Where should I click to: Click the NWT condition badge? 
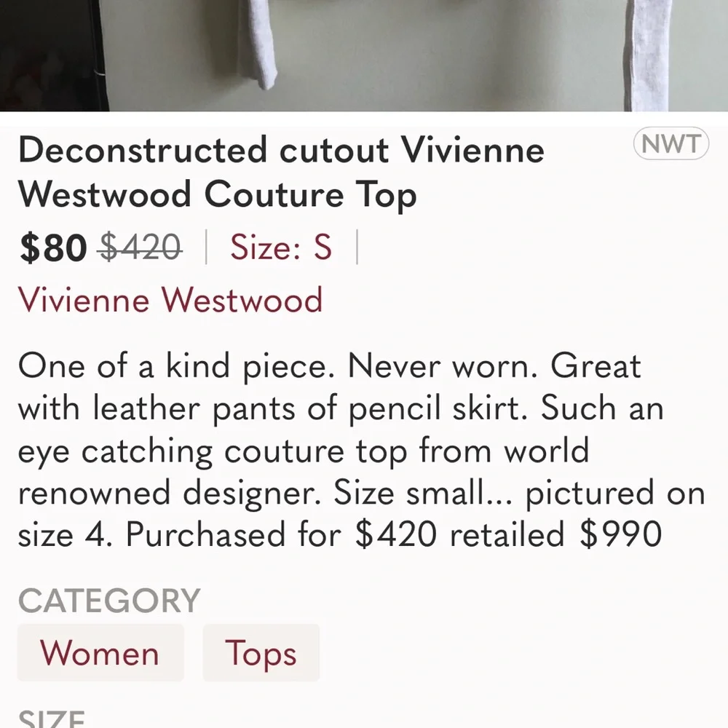pos(672,144)
